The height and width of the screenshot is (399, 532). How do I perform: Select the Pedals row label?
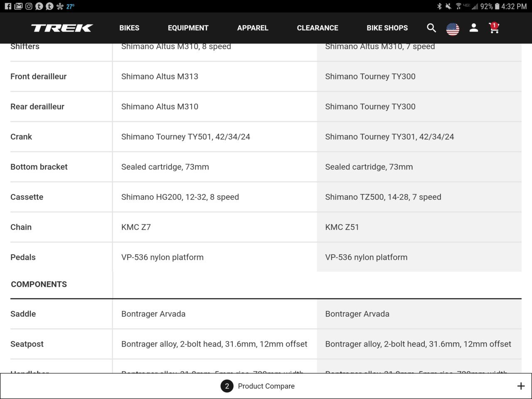(x=23, y=257)
